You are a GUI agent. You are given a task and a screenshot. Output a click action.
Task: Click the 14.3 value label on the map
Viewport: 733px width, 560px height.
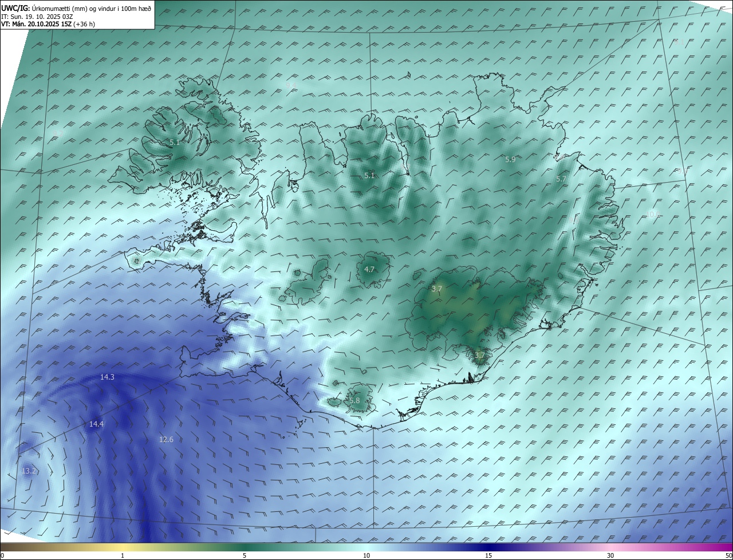tap(107, 377)
